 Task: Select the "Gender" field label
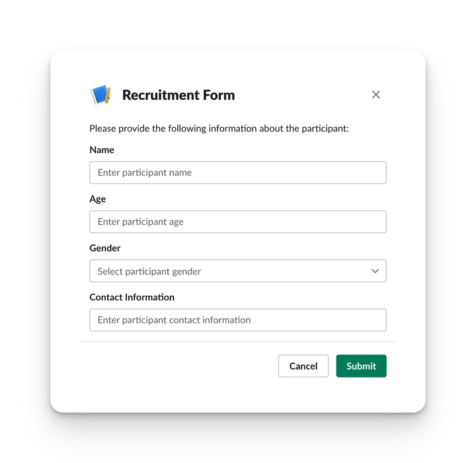[105, 248]
